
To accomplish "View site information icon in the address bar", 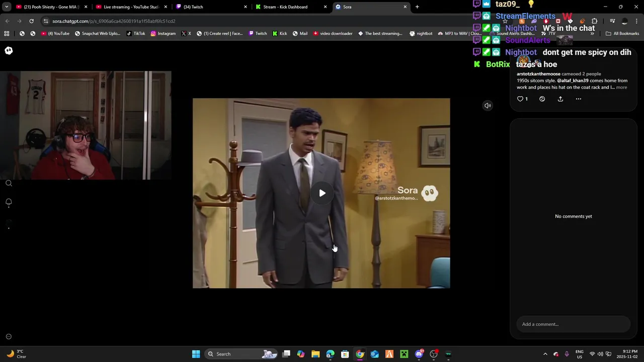I will pos(46,21).
